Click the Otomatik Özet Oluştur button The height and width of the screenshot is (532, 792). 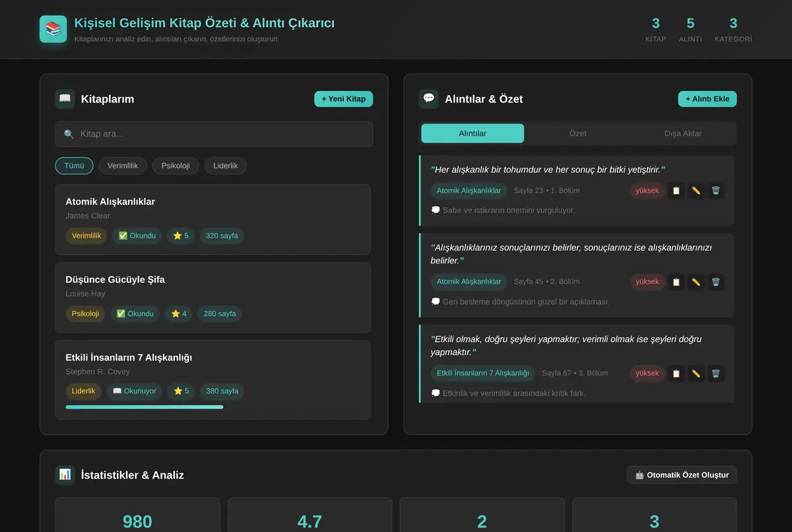point(682,475)
